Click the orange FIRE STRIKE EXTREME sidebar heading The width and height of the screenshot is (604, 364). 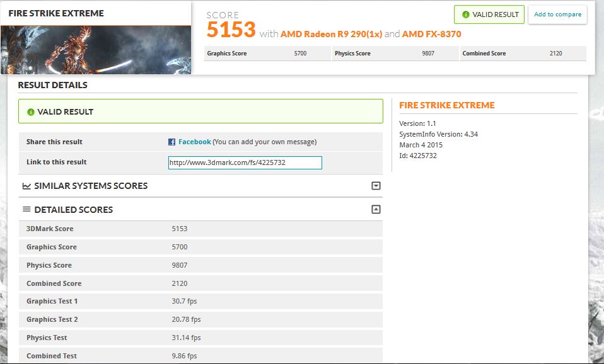coord(447,105)
